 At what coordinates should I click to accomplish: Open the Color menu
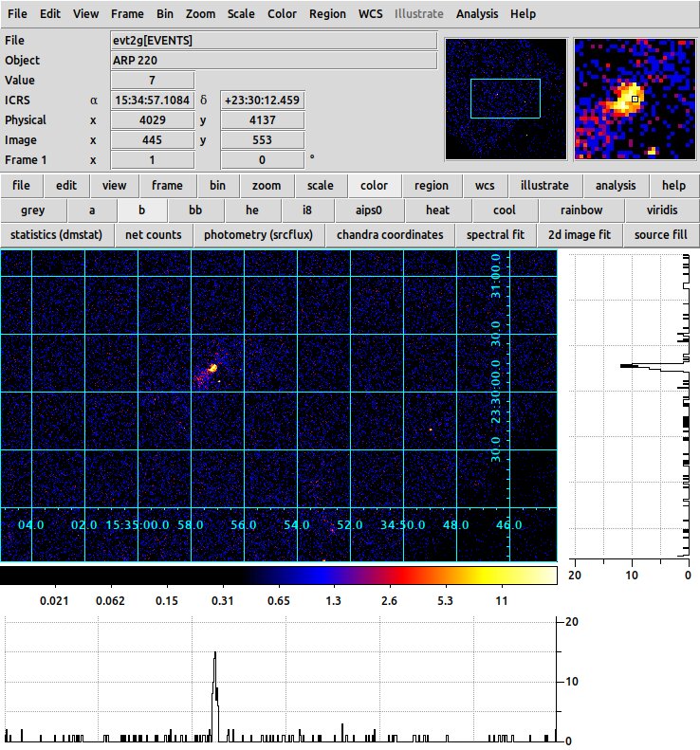(282, 14)
